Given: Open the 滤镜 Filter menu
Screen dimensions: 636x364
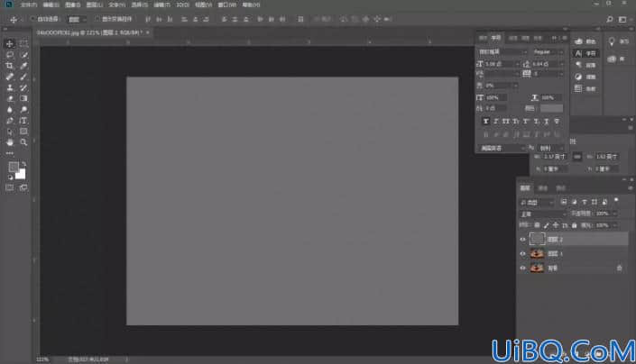Looking at the screenshot, I should pyautogui.click(x=161, y=5).
